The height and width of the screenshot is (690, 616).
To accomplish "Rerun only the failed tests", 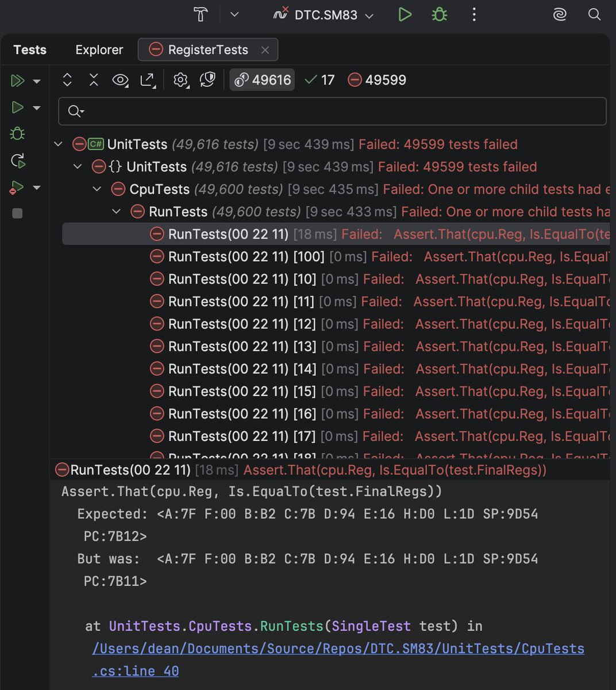I will coord(18,187).
